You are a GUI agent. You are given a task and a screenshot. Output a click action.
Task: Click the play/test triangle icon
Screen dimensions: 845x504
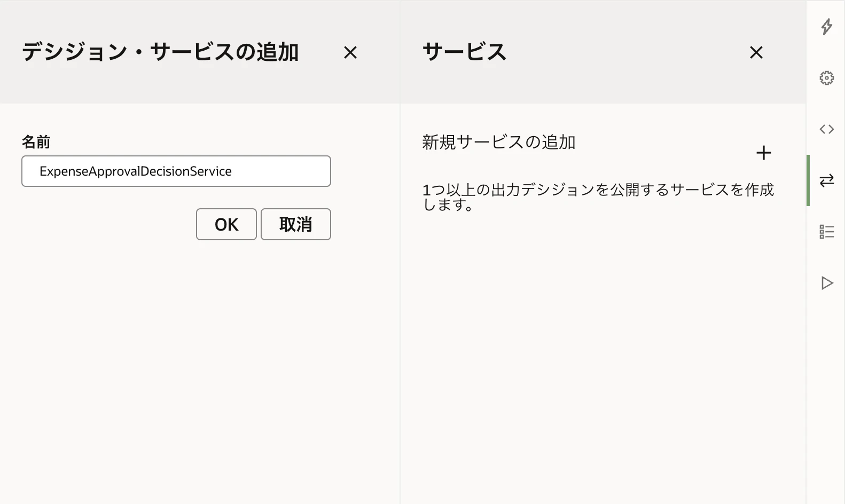pyautogui.click(x=826, y=283)
